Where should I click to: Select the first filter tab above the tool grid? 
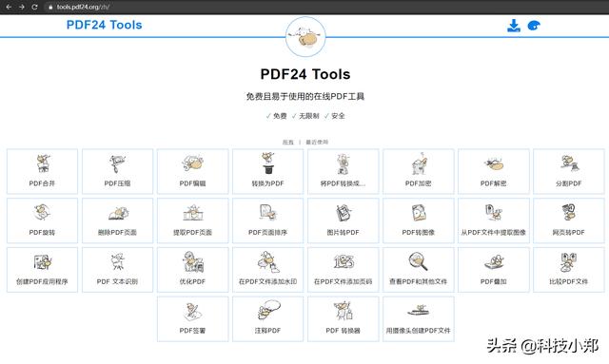click(287, 142)
